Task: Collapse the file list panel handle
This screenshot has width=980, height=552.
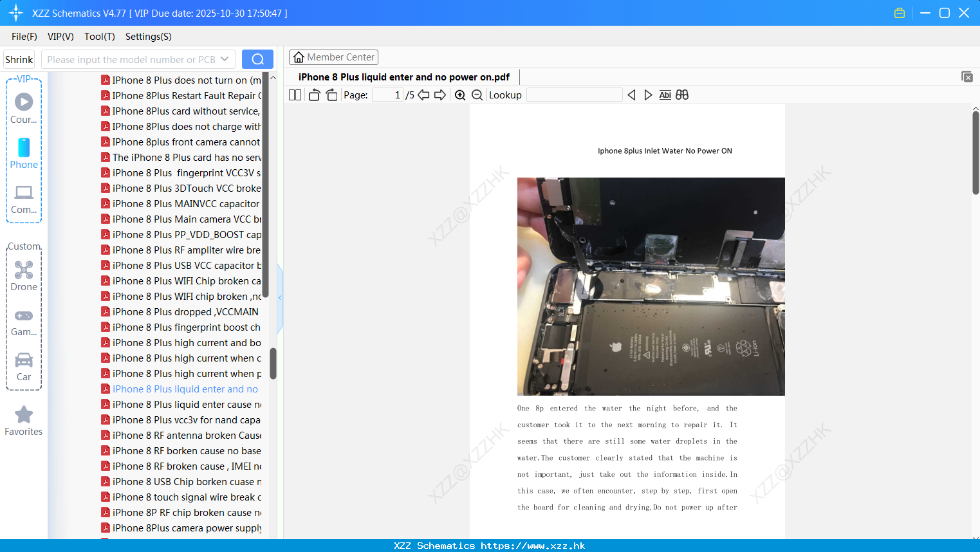Action: click(x=280, y=298)
